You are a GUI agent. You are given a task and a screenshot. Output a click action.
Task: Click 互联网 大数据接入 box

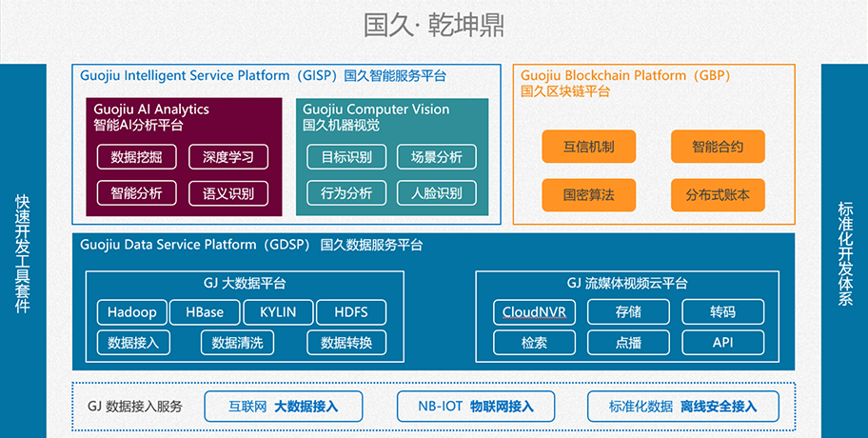coord(284,407)
